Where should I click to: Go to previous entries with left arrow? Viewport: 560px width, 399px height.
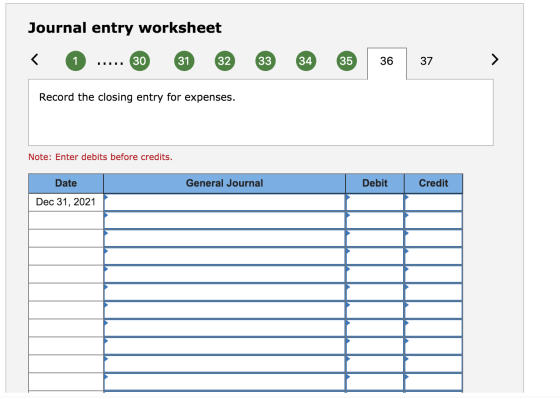(35, 59)
